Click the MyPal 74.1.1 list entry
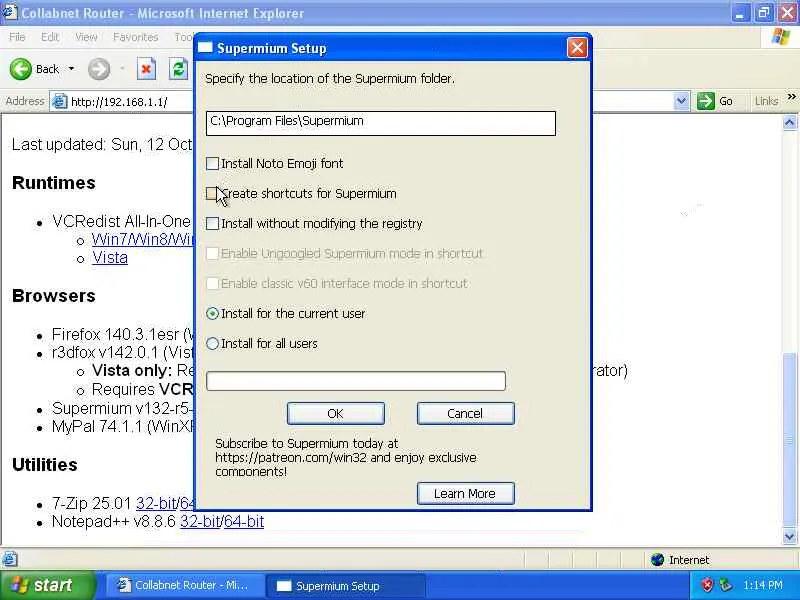 [x=122, y=426]
